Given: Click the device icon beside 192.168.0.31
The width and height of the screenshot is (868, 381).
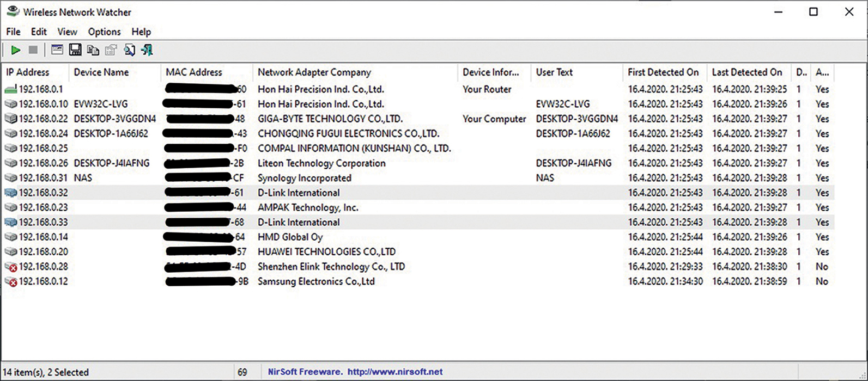Looking at the screenshot, I should tap(11, 177).
